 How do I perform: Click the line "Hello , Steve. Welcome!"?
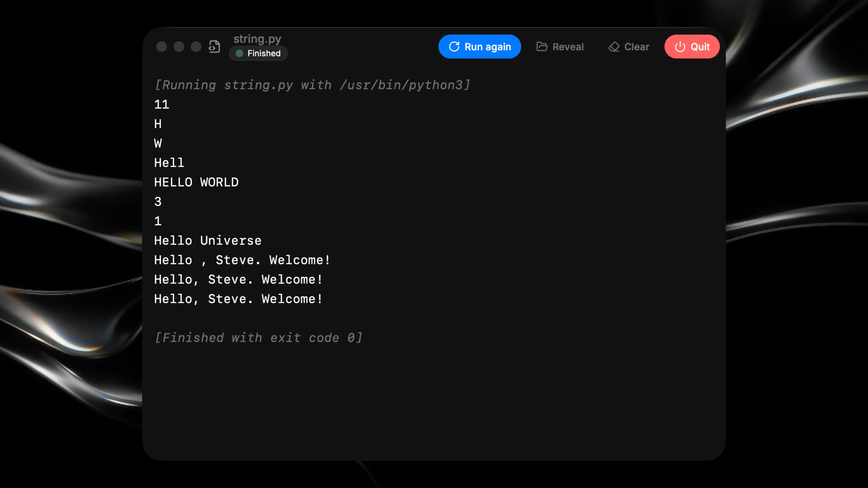tap(242, 260)
